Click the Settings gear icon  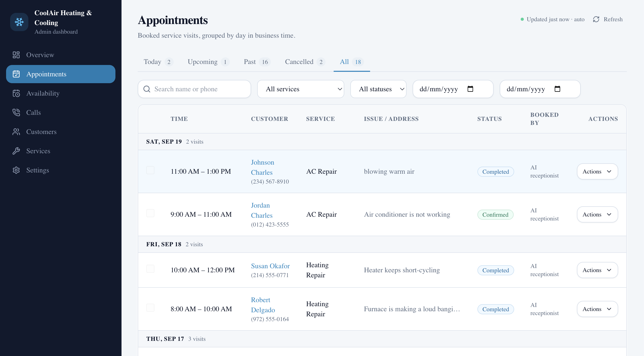tap(16, 170)
